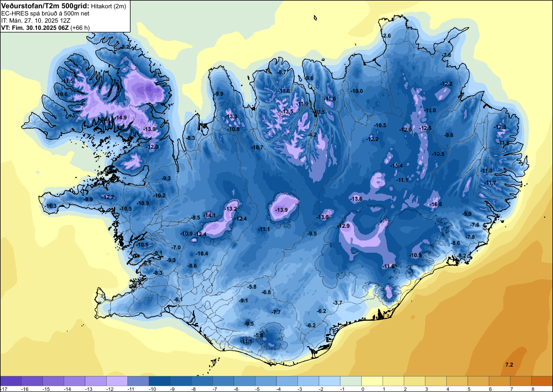Click the -14.1 temperature value
Viewport: 553px width, 392px height.
[x=210, y=216]
